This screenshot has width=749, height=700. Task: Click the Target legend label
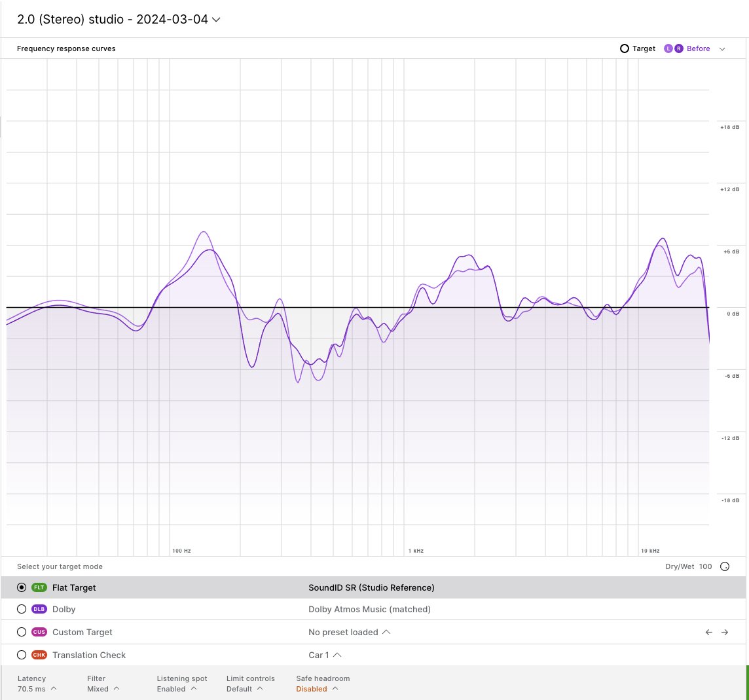tap(644, 48)
